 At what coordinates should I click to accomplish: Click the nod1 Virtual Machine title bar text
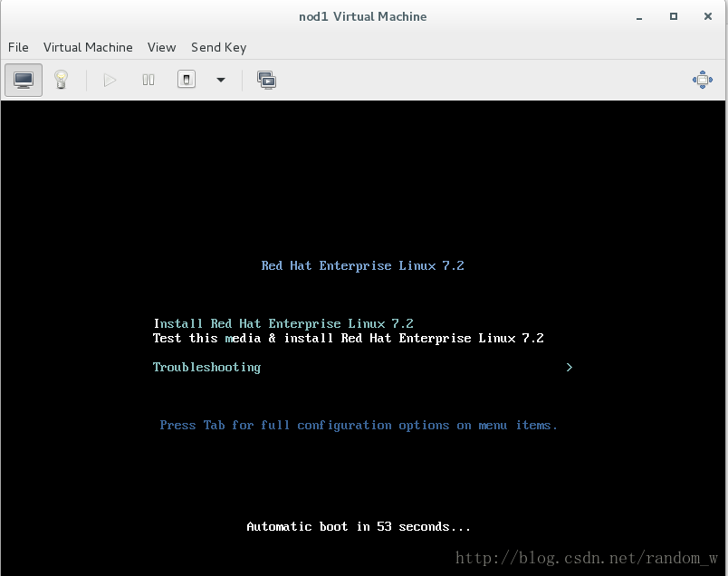[362, 16]
